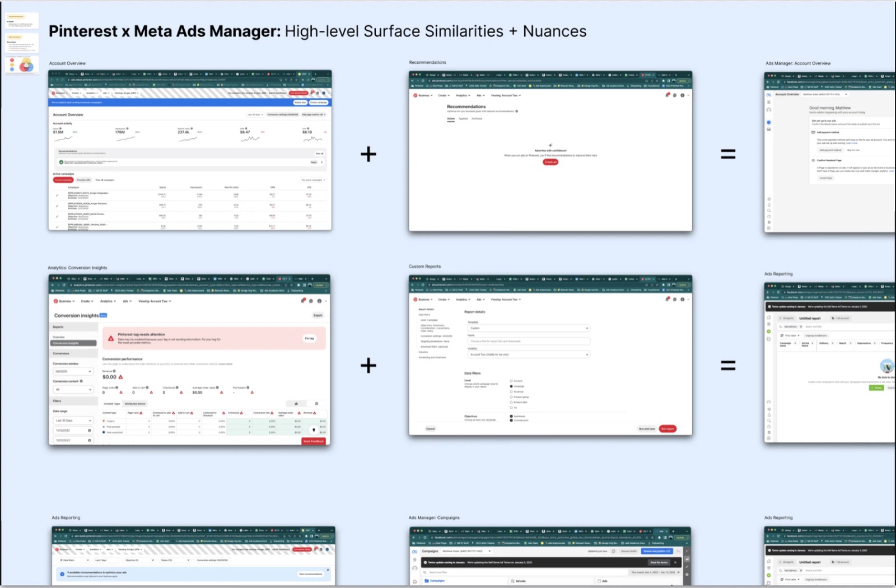This screenshot has width=896, height=588.
Task: Click lightbulb tips icon near Send Feedback
Action: pyautogui.click(x=314, y=430)
